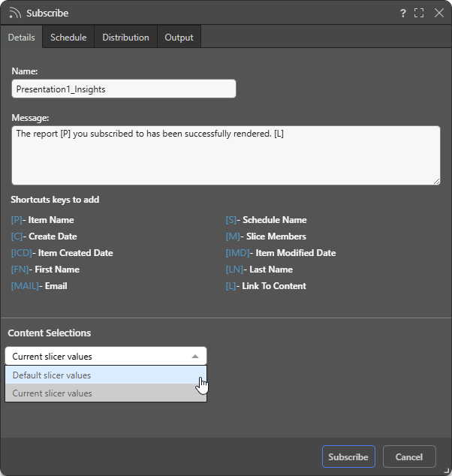Click inside the Message text area
452x476 pixels.
[226, 155]
